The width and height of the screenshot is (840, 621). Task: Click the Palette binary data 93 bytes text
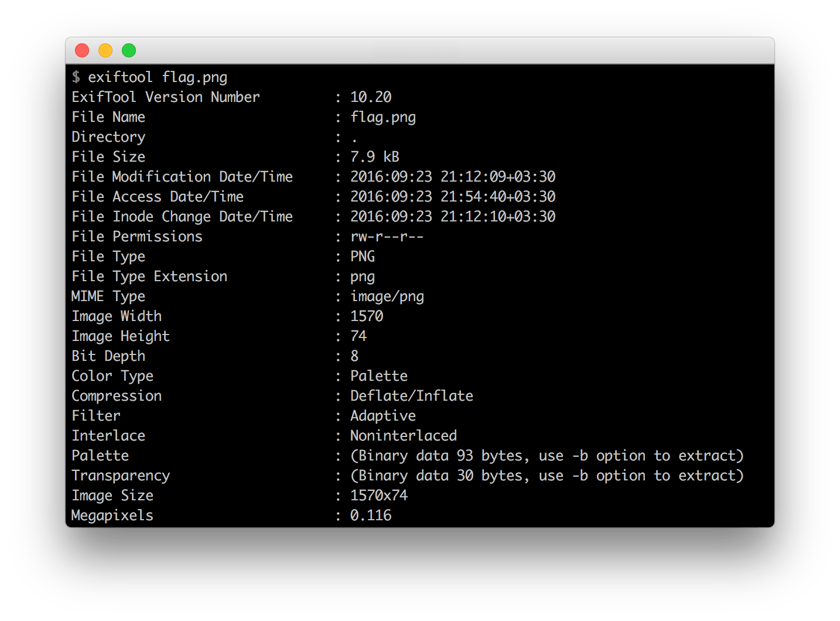pos(547,456)
